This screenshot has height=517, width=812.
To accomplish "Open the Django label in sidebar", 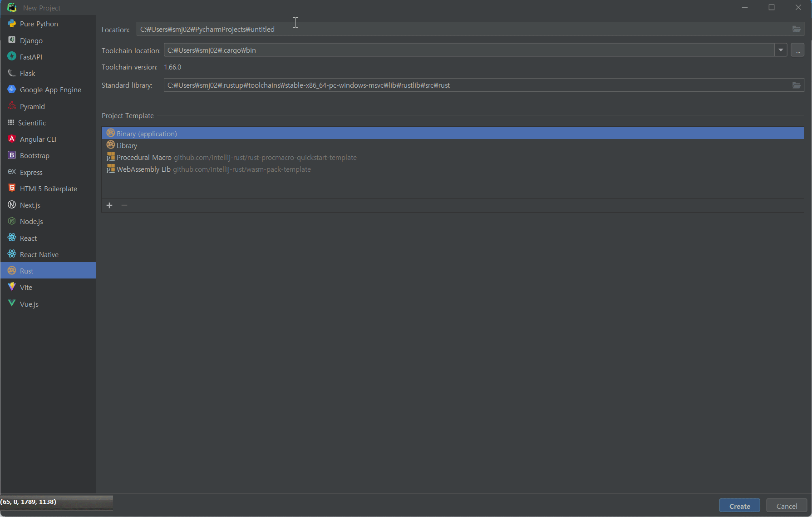I will coord(31,40).
